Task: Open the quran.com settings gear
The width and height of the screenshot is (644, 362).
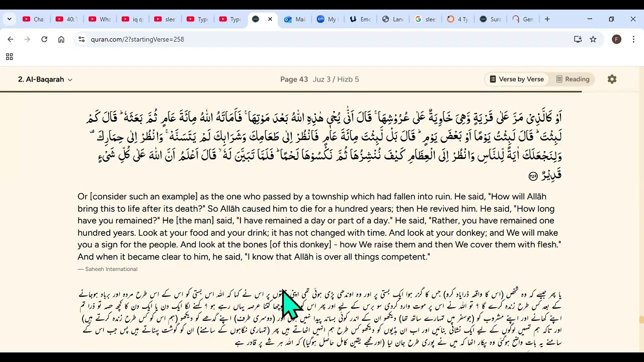Action: [612, 79]
